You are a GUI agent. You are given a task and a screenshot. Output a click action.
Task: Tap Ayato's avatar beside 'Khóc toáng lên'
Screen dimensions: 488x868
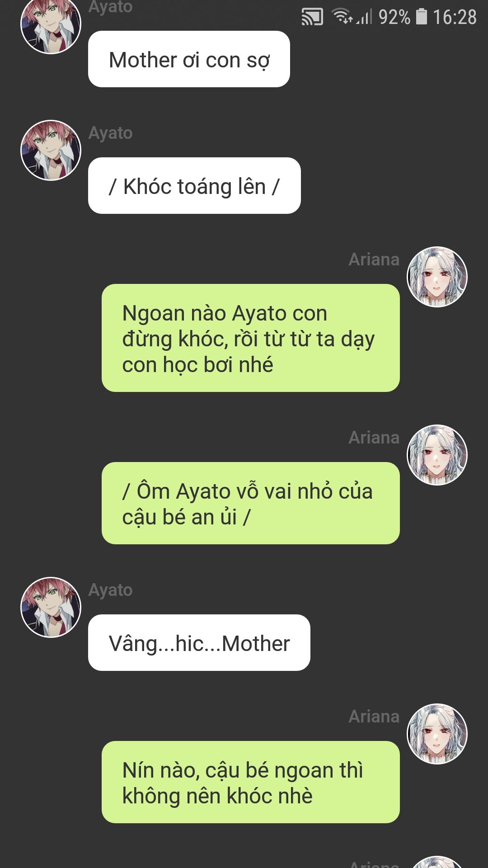pyautogui.click(x=51, y=150)
